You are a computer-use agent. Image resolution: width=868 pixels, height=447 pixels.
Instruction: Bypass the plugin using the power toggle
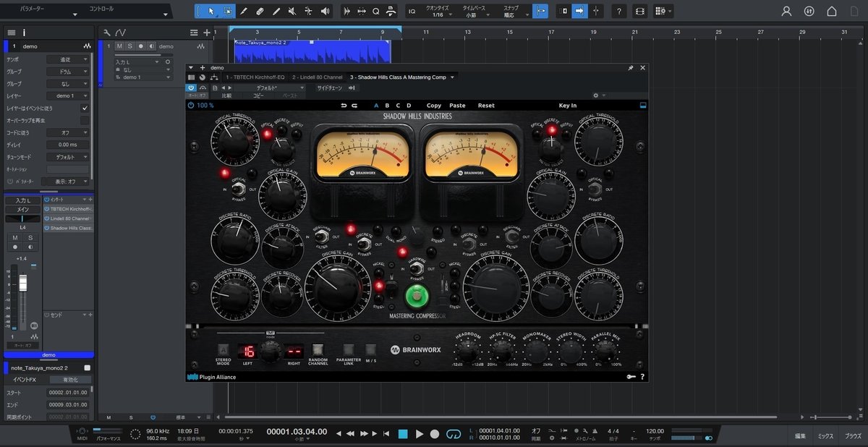tap(190, 88)
